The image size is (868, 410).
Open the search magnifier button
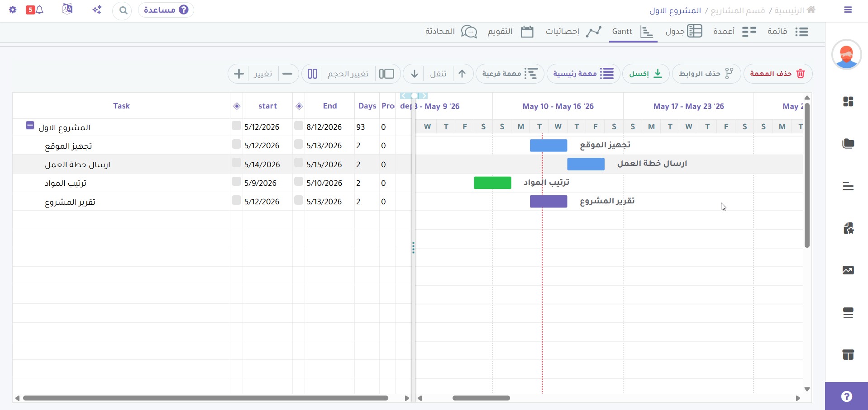123,10
